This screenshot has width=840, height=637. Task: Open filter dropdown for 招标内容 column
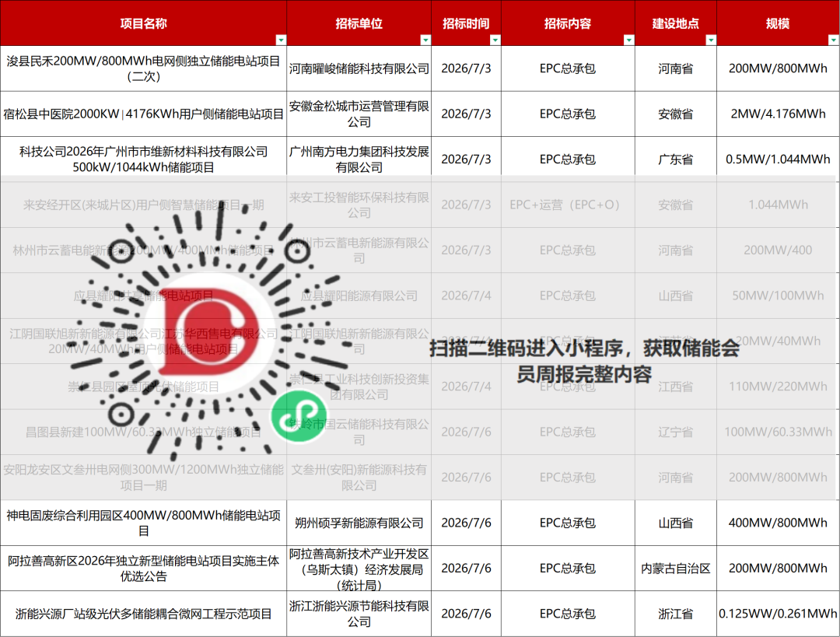(x=629, y=40)
